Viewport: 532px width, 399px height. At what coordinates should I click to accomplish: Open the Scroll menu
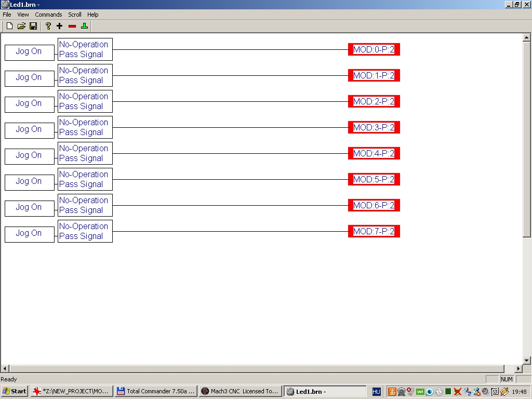click(75, 15)
